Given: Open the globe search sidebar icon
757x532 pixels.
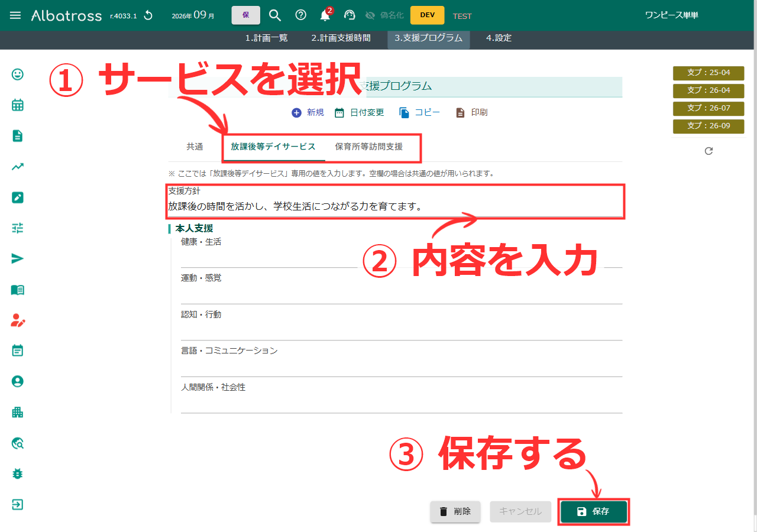Looking at the screenshot, I should (x=18, y=443).
